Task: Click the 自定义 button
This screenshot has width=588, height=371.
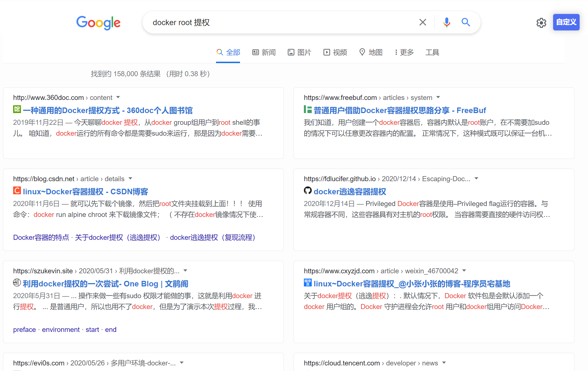Action: pos(566,22)
